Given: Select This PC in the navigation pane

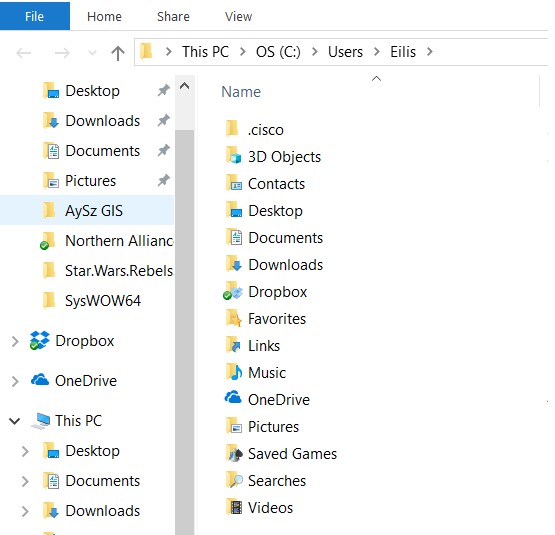Looking at the screenshot, I should tap(79, 421).
